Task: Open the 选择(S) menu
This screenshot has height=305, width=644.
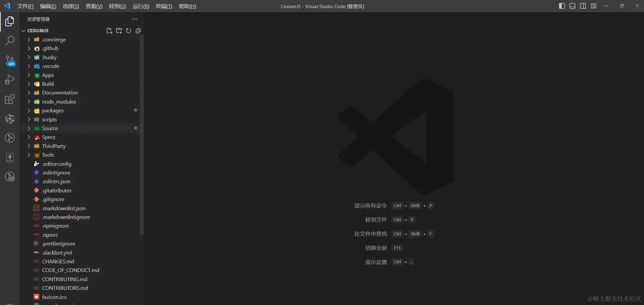Action: click(x=71, y=6)
